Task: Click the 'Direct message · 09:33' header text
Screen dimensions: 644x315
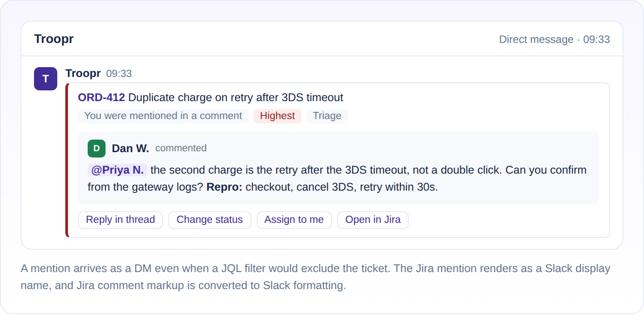Action: click(x=555, y=39)
